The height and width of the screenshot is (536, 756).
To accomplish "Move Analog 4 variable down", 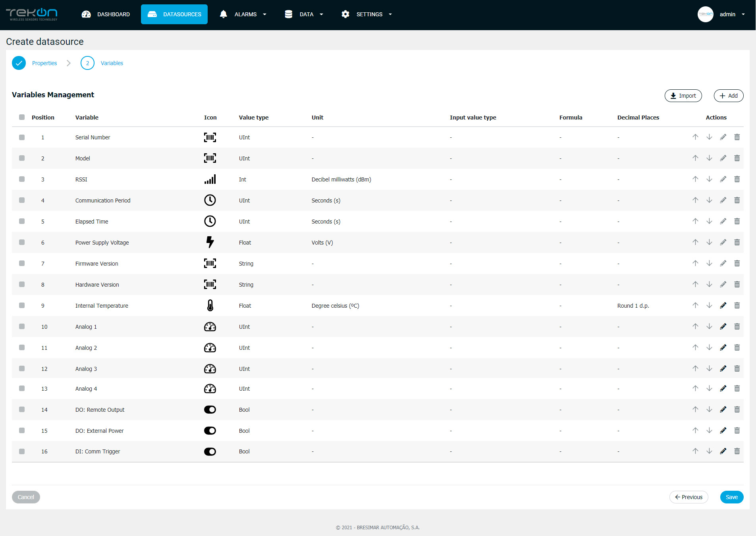I will tap(709, 388).
